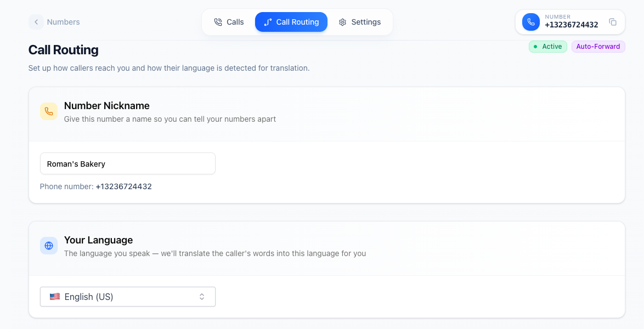Click the orange phone icon beside Number Nickname
This screenshot has height=329, width=644.
coord(49,111)
